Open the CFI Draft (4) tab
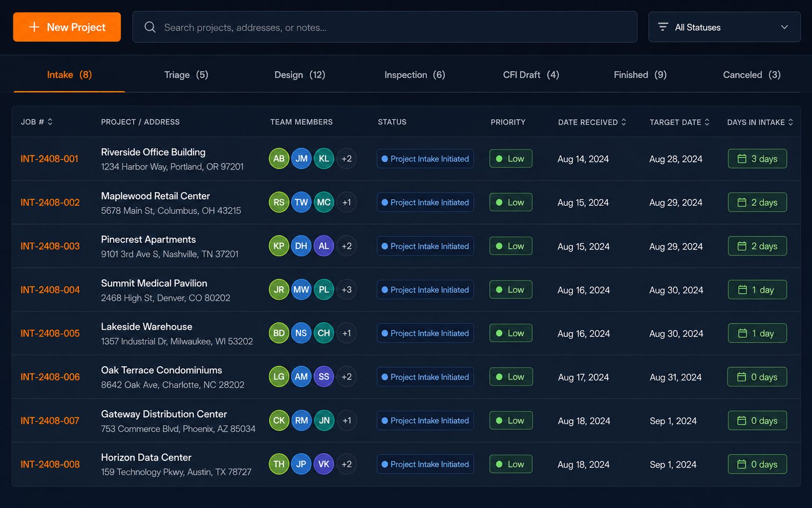Image resolution: width=812 pixels, height=508 pixels. [531, 75]
